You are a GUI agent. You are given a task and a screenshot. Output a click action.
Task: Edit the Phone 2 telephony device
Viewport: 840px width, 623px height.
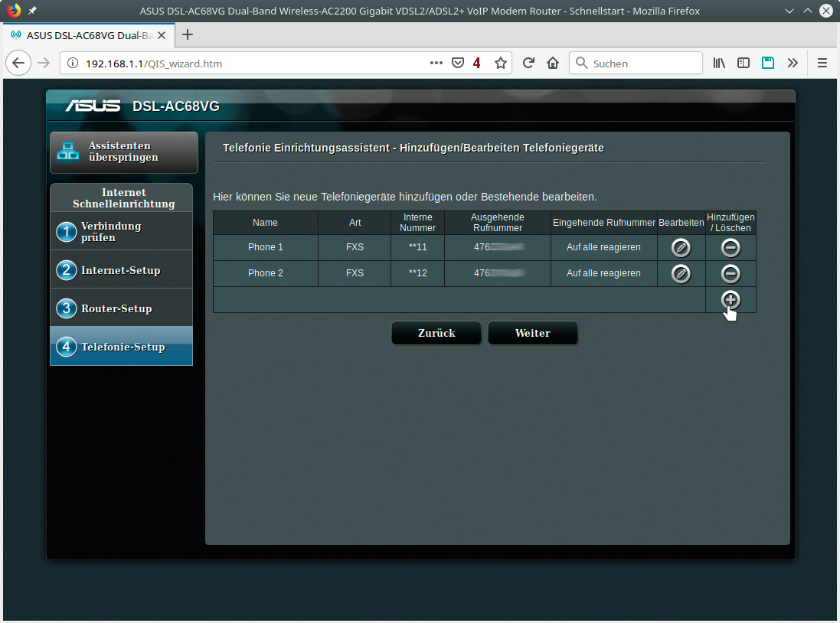pyautogui.click(x=681, y=274)
